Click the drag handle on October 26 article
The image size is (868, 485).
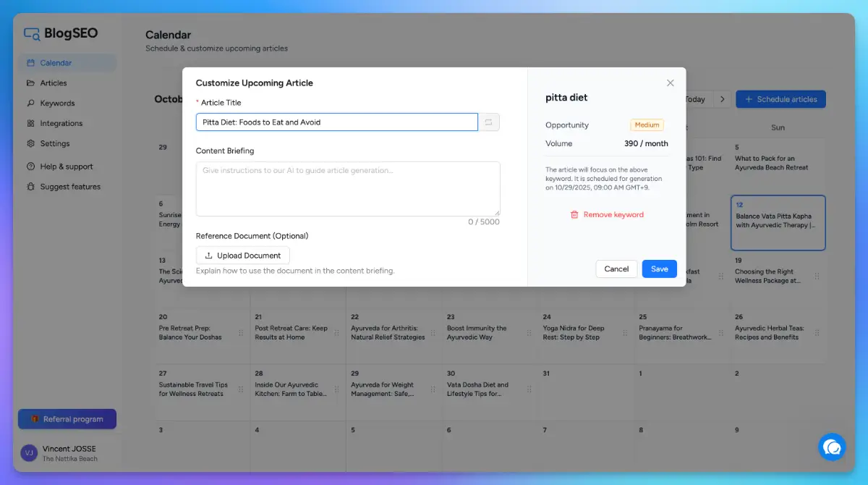[x=817, y=333]
